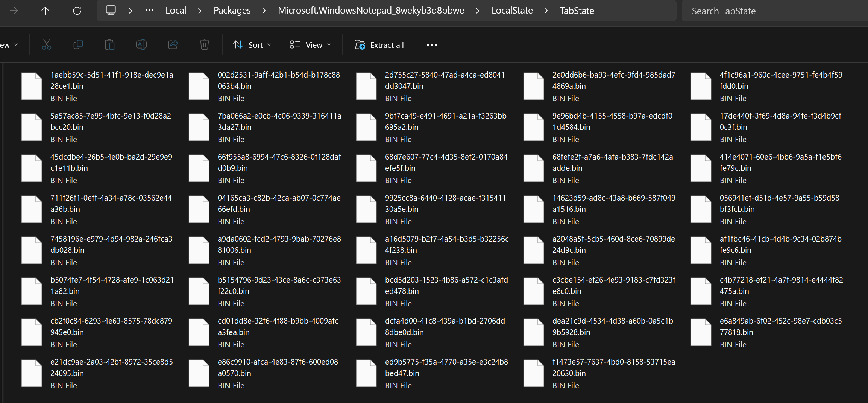The image size is (868, 403).
Task: Click the Paste clipboard icon
Action: [109, 45]
